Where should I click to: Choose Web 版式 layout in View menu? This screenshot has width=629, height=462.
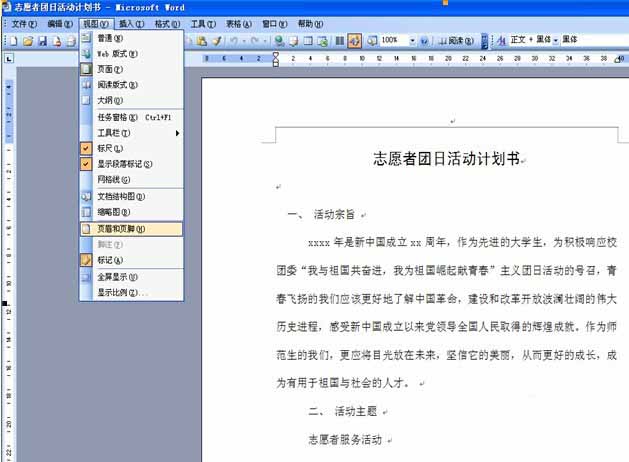(x=132, y=54)
